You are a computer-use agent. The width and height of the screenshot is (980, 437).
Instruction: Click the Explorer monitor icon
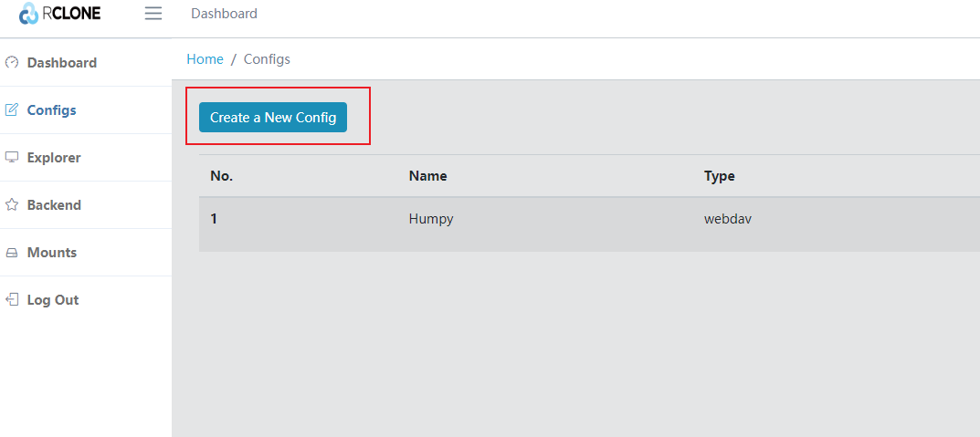12,158
